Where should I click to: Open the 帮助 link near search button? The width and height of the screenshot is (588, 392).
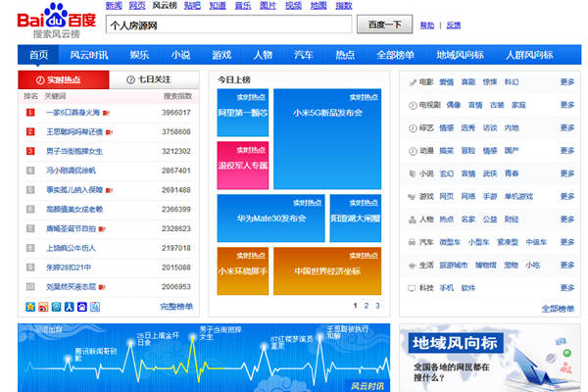point(427,25)
